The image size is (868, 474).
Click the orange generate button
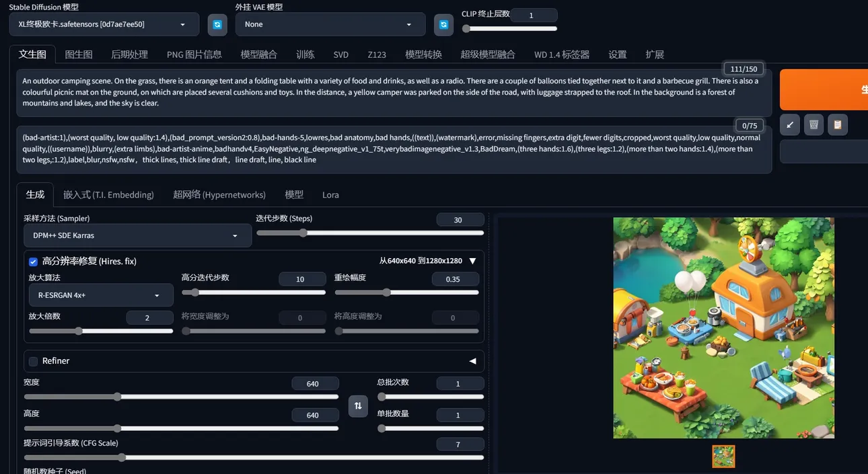824,89
